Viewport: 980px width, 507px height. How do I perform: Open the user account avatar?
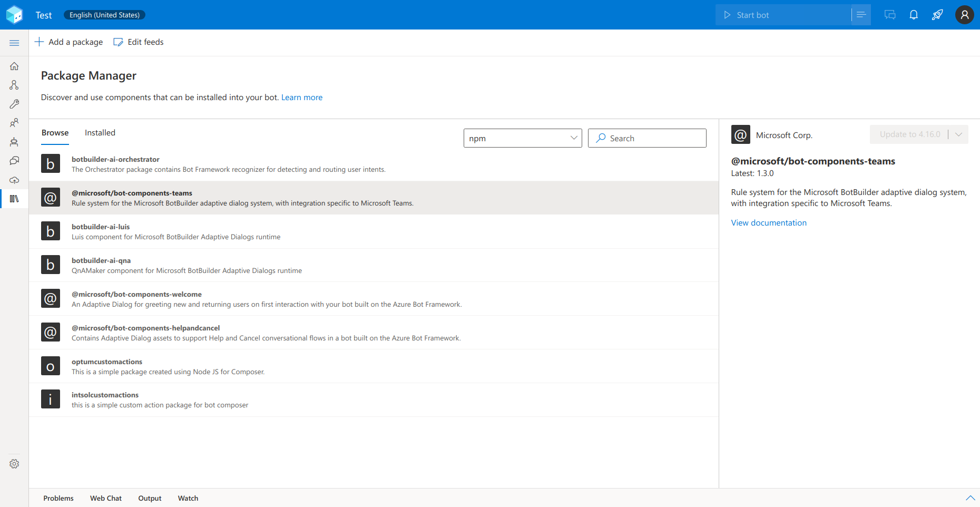(x=965, y=15)
